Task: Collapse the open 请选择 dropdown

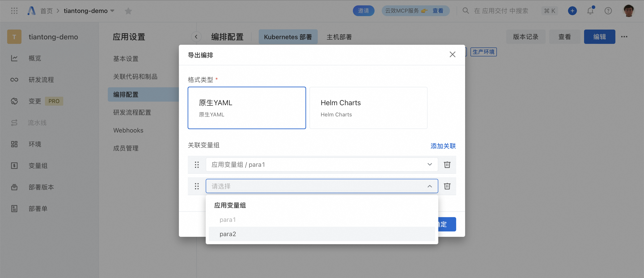Action: [x=429, y=186]
